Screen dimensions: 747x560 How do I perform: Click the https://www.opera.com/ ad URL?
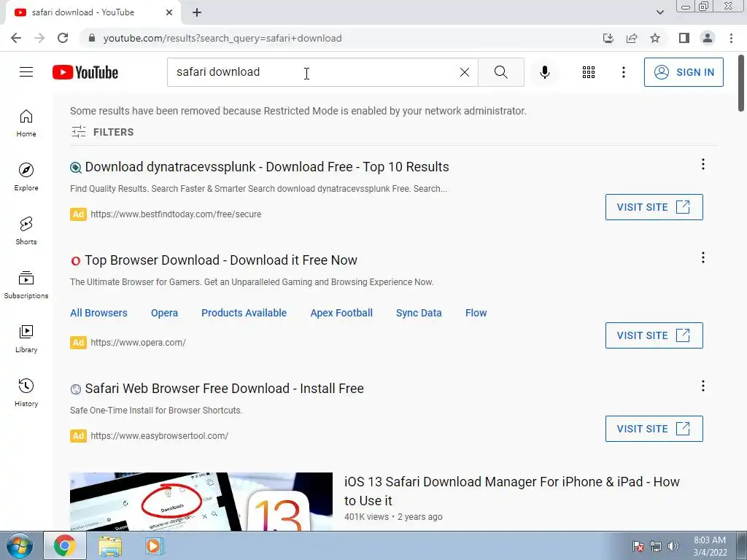pos(138,343)
